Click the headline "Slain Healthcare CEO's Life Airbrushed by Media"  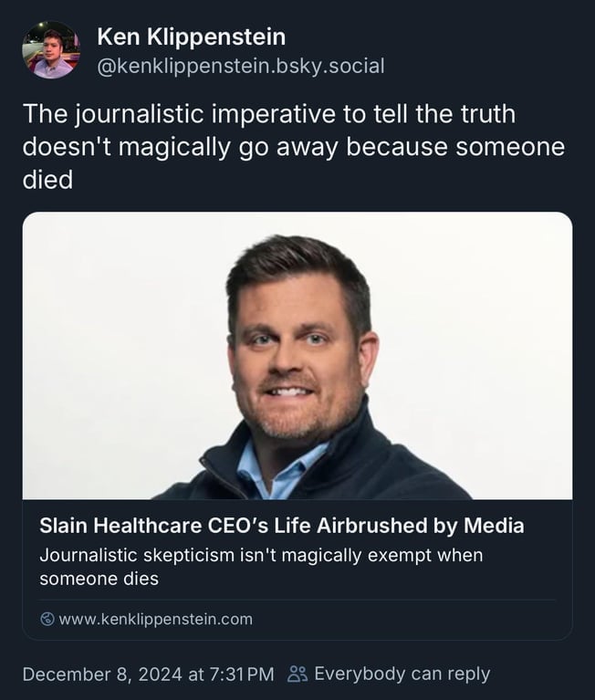(x=281, y=526)
